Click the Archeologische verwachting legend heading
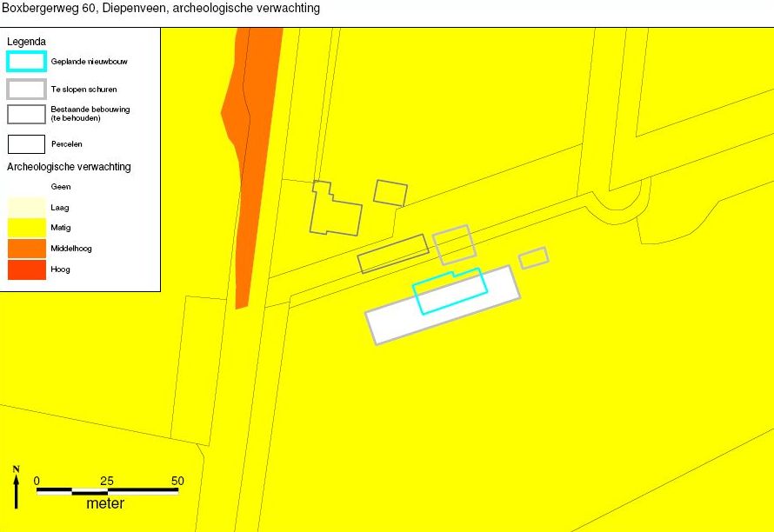Image resolution: width=774 pixels, height=532 pixels. pyautogui.click(x=69, y=167)
